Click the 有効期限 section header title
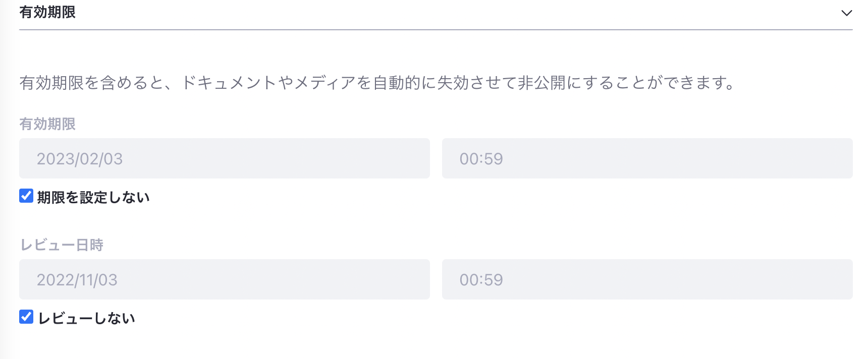868x359 pixels. (47, 12)
